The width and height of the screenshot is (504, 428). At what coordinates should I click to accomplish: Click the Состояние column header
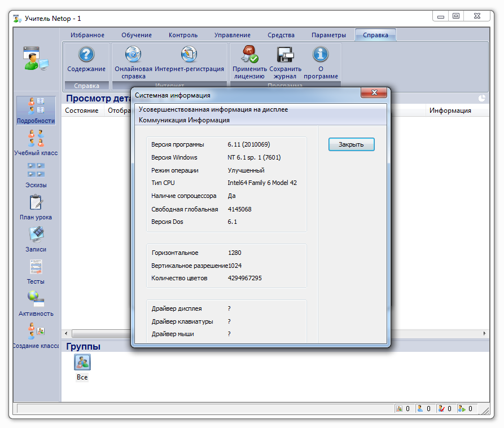82,111
